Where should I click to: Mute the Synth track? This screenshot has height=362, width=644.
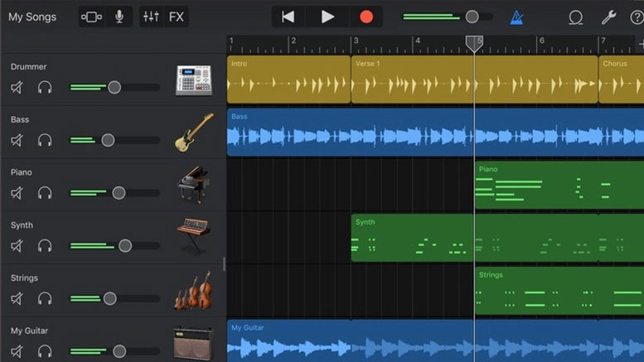(17, 246)
